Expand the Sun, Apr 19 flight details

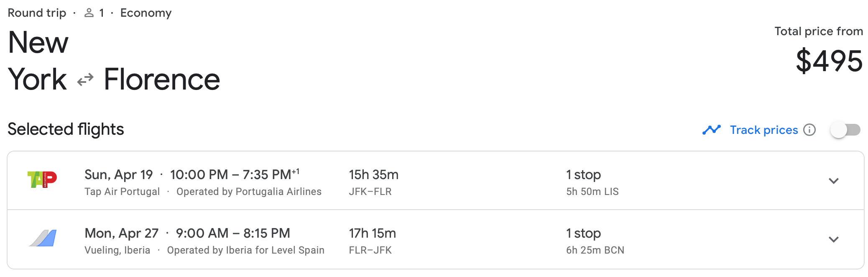pos(833,181)
